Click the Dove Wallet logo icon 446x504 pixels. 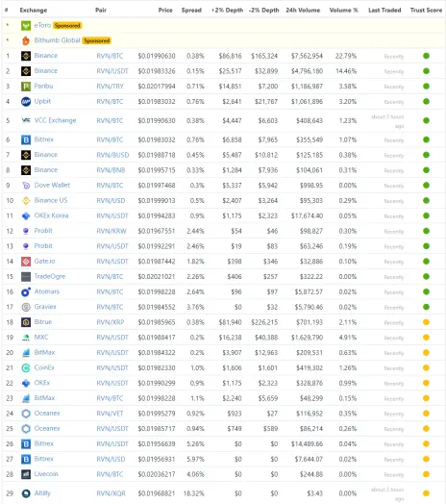click(x=26, y=186)
